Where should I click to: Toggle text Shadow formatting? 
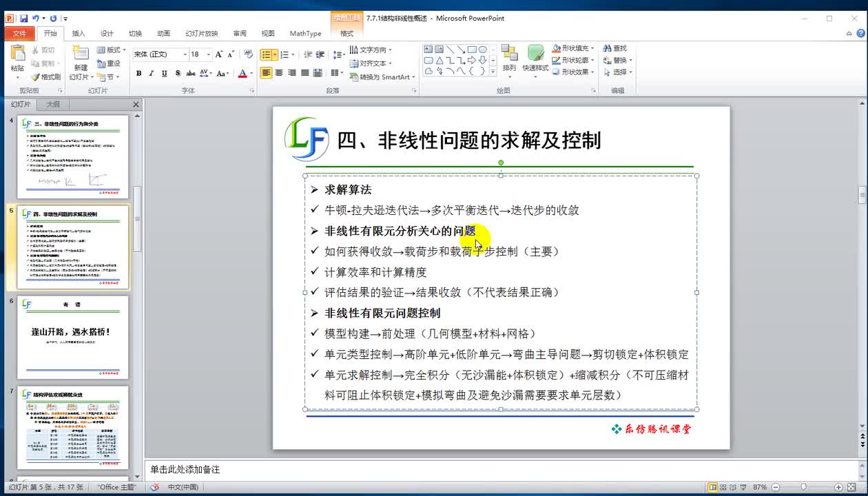pos(177,73)
